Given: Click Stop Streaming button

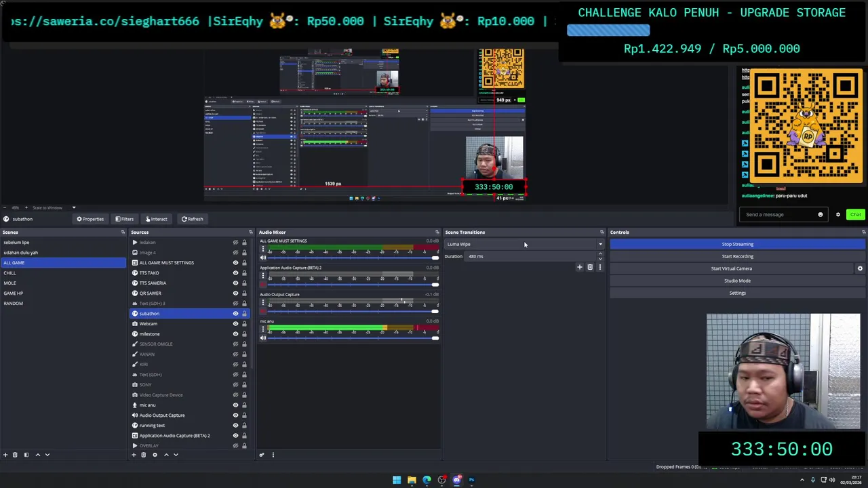Looking at the screenshot, I should 737,244.
